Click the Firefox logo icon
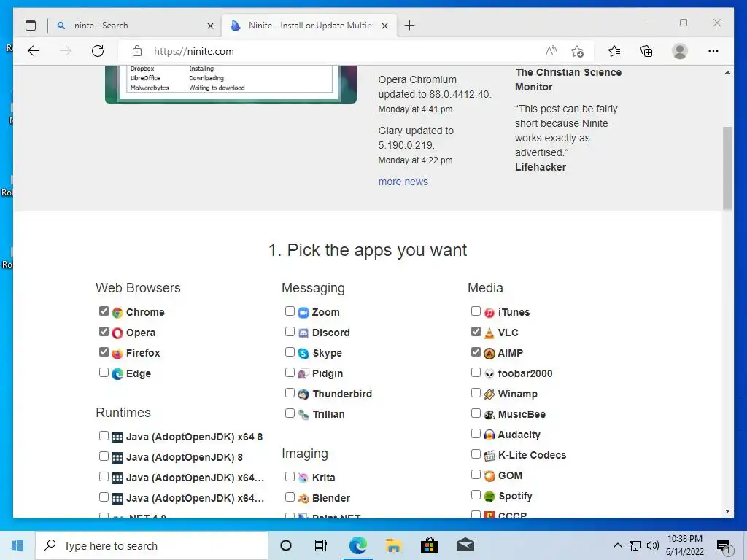This screenshot has width=747, height=560. pos(117,354)
